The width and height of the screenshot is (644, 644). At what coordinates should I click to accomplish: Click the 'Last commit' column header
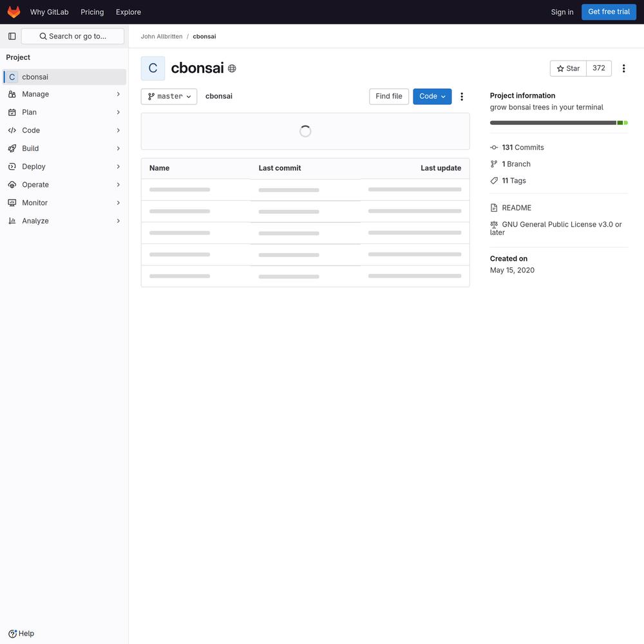click(279, 168)
